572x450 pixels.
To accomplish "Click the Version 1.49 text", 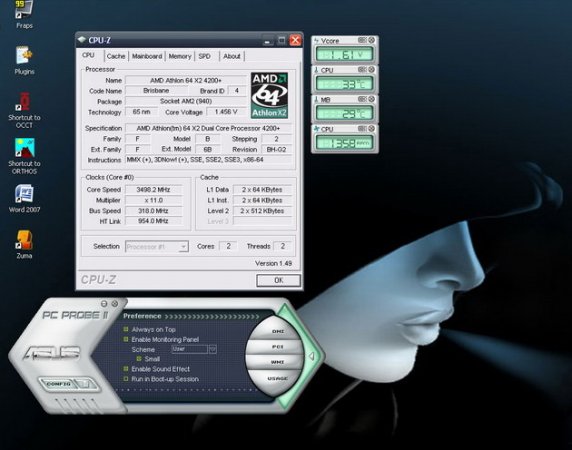I will tap(273, 263).
